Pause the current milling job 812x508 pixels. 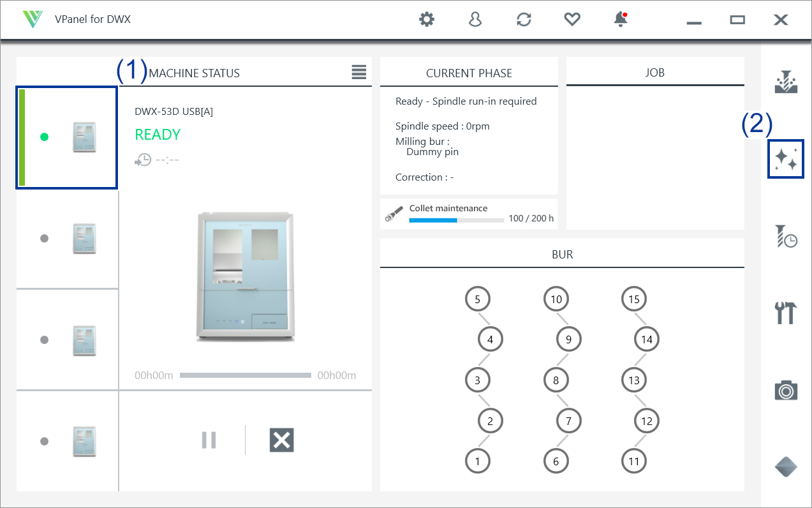(x=209, y=440)
